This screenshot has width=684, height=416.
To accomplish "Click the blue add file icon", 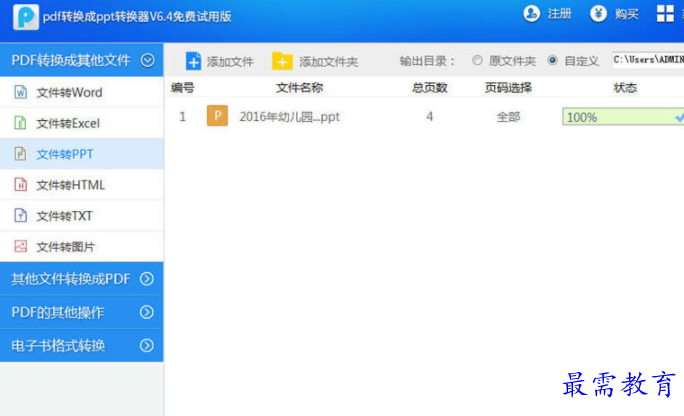I will (193, 61).
